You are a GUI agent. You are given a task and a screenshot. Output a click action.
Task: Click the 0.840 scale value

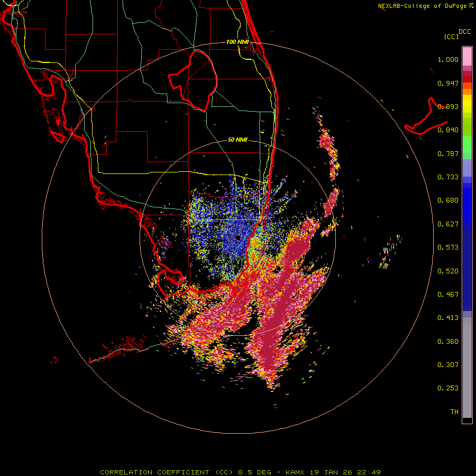pos(448,130)
